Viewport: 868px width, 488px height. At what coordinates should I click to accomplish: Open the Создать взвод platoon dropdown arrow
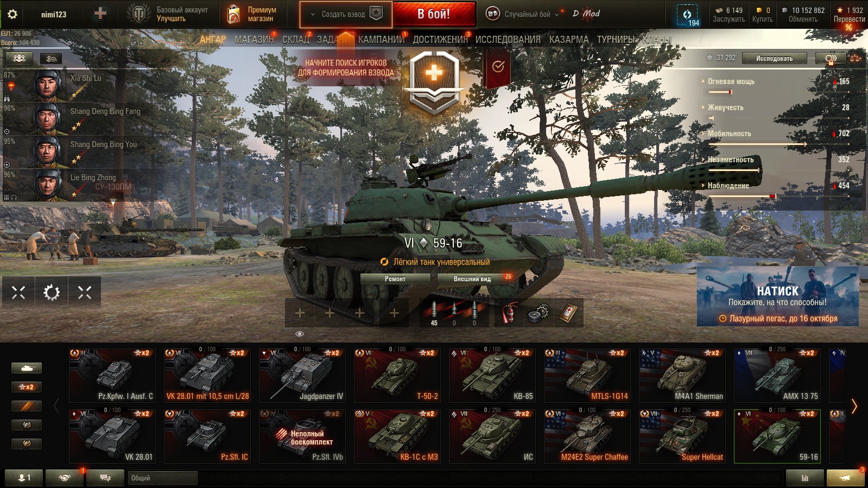313,15
